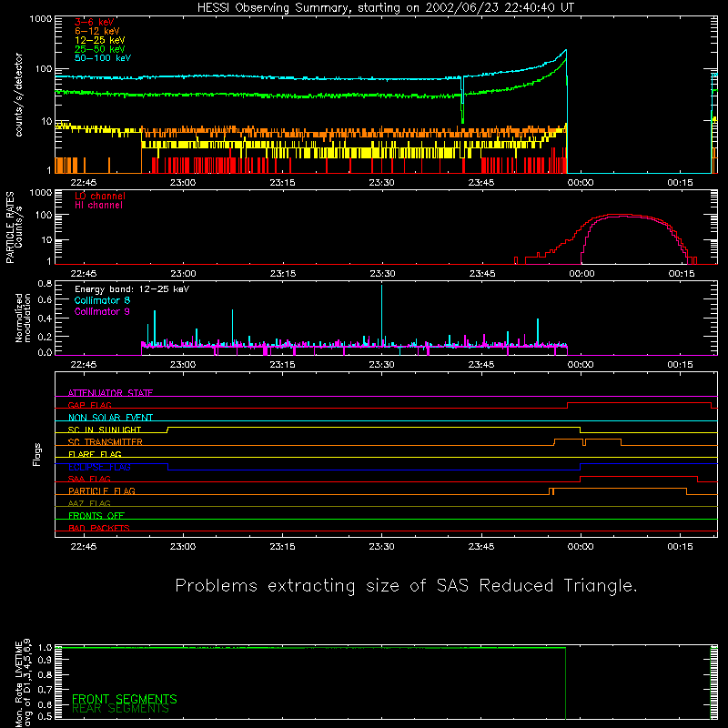The width and height of the screenshot is (728, 728).
Task: Click the '22:45' tick label under the count-rate panel
Action: tap(84, 183)
